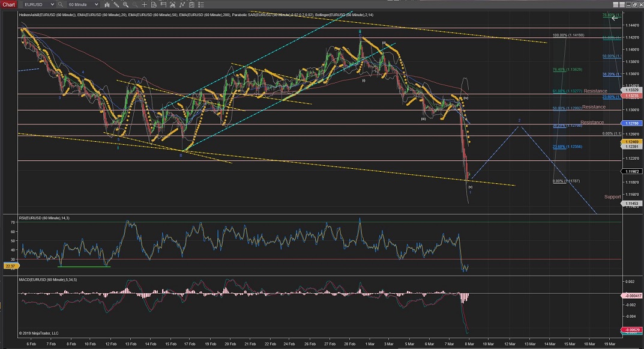Click the wave label B at channel low
The height and width of the screenshot is (349, 644).
[181, 156]
